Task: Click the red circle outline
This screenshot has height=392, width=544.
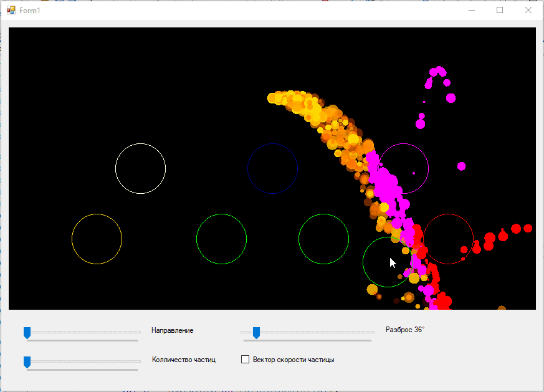Action: pos(448,239)
